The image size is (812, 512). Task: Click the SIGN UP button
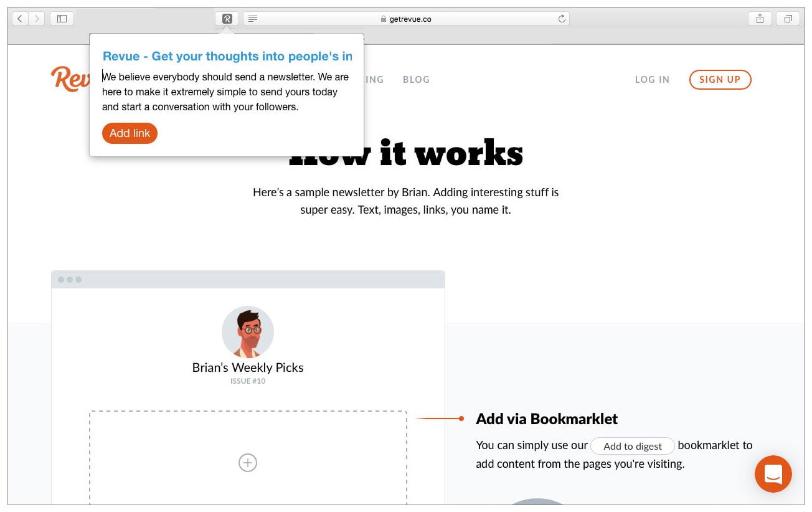point(720,79)
